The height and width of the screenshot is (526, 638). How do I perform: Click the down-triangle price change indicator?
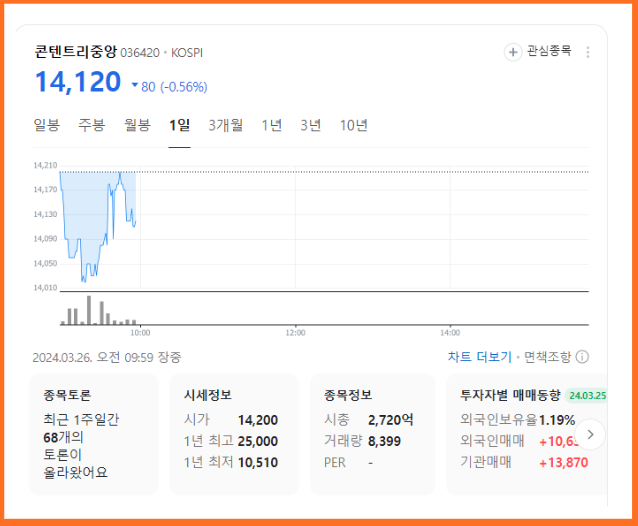tap(135, 85)
